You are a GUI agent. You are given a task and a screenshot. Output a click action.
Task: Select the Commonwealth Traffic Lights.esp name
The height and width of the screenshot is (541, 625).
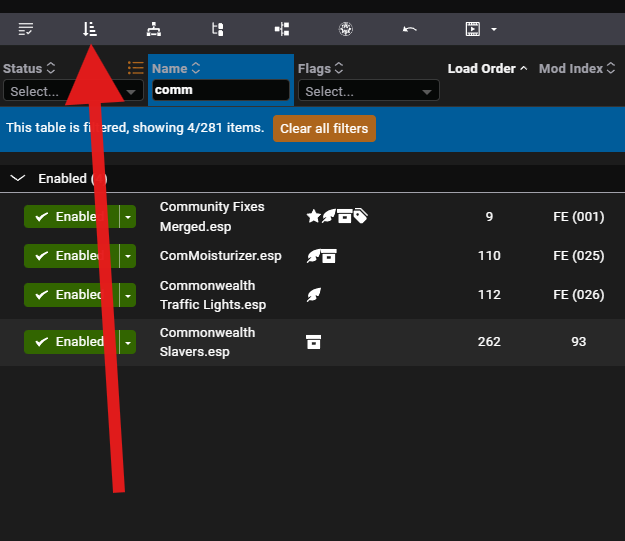213,295
